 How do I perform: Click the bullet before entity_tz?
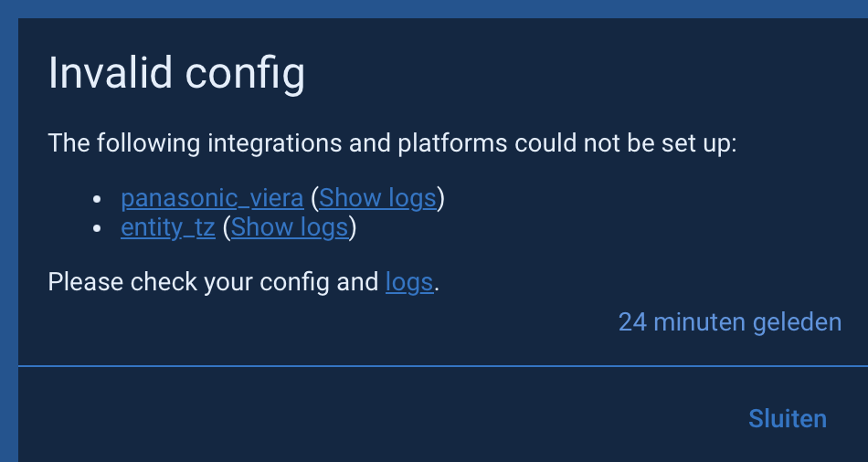98,228
